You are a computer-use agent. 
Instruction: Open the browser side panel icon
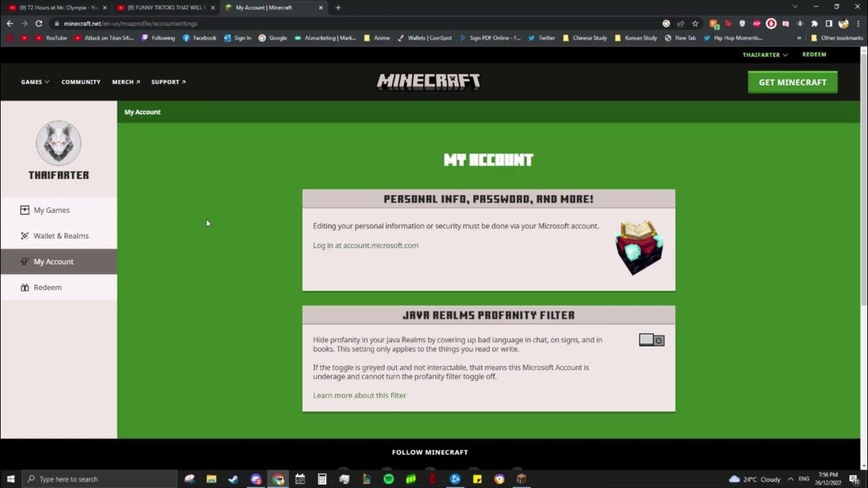click(829, 23)
